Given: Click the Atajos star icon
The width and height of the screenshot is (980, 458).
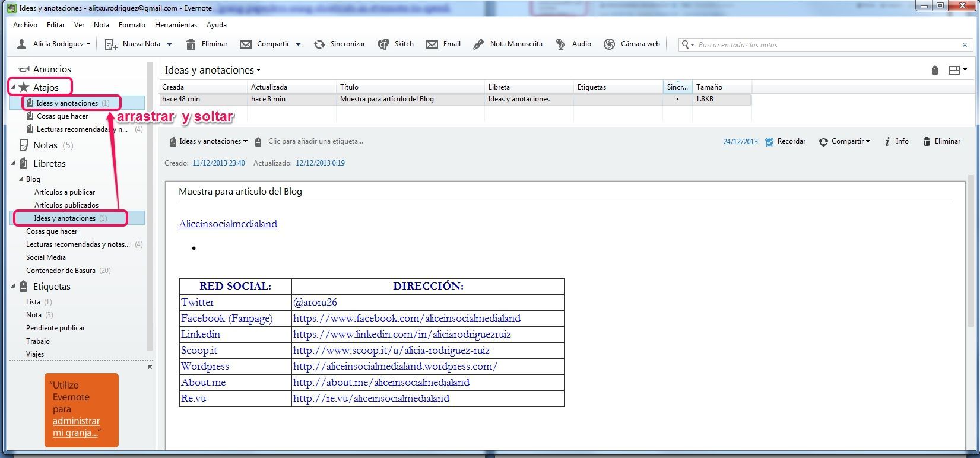Looking at the screenshot, I should click(24, 87).
